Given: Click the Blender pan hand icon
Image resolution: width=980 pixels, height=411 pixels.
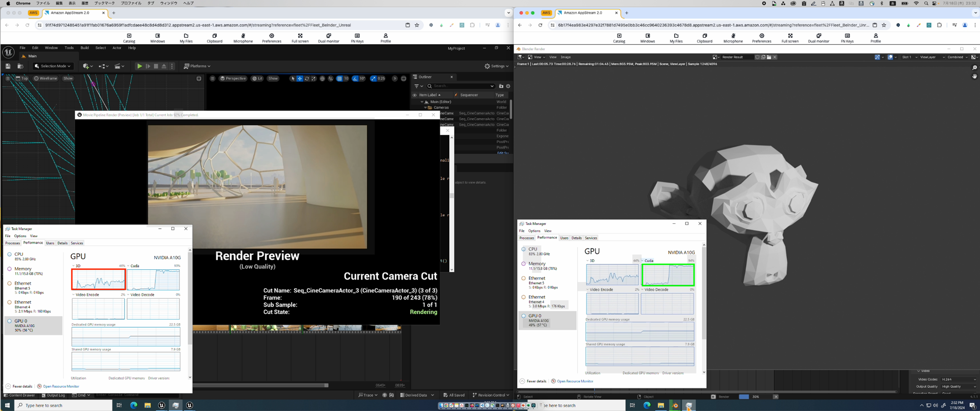Looking at the screenshot, I should click(x=974, y=77).
